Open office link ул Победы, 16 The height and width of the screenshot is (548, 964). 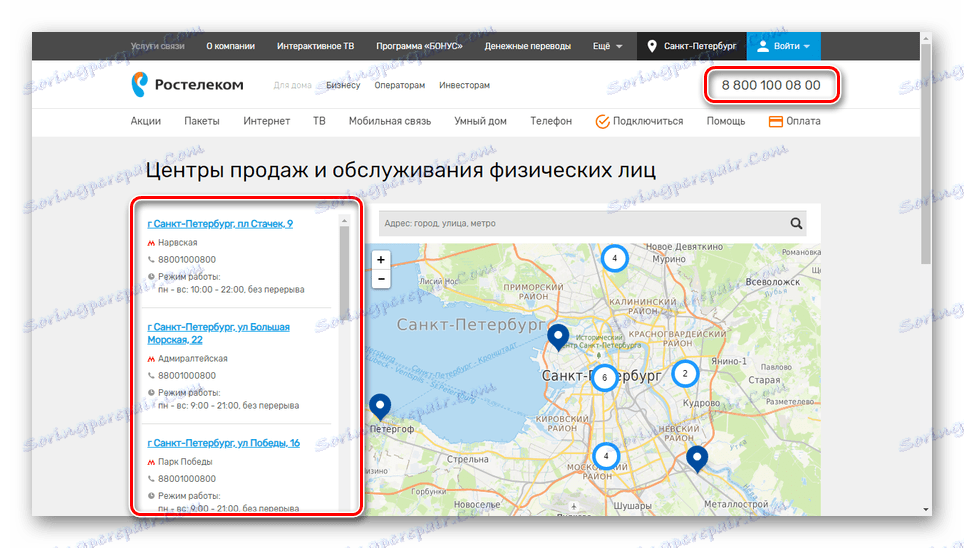point(224,443)
